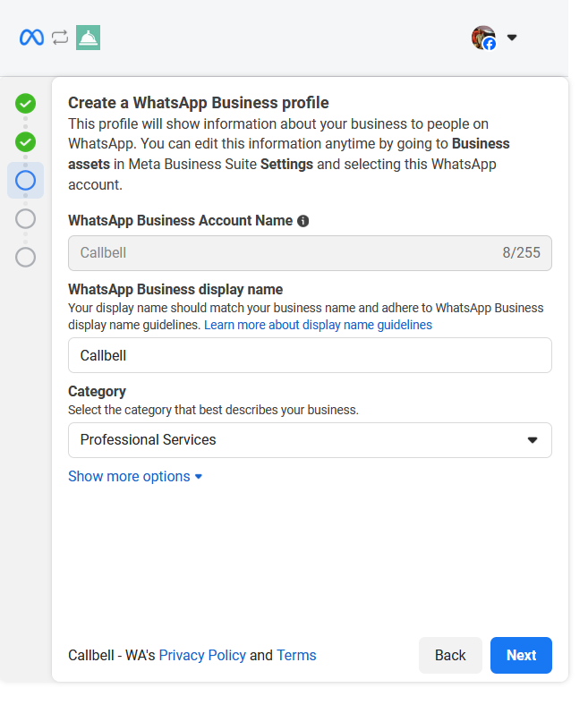Click the Category label

point(98,392)
